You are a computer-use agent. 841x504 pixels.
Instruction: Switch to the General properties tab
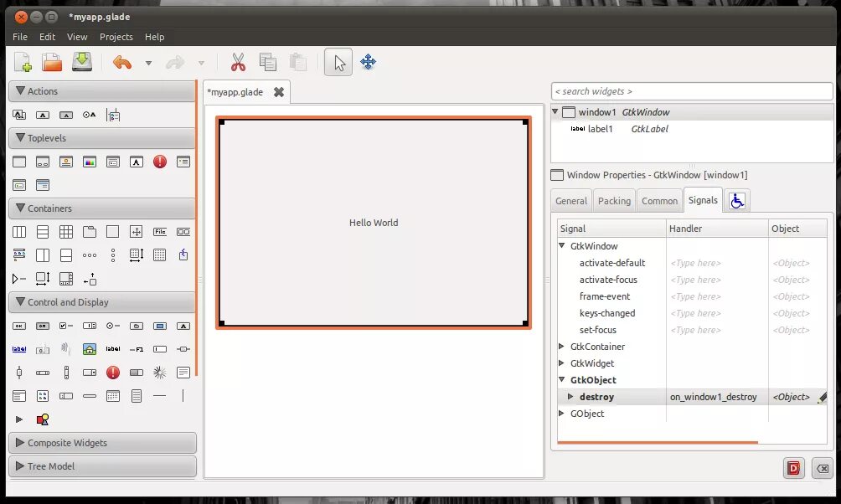(571, 201)
